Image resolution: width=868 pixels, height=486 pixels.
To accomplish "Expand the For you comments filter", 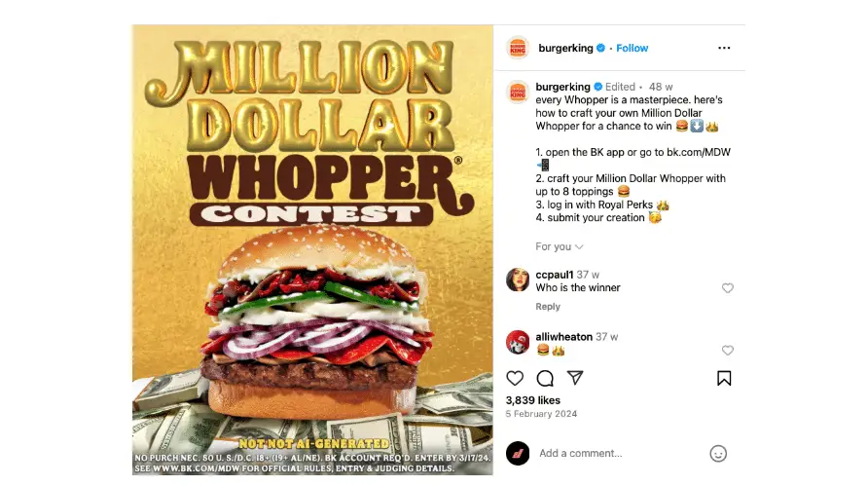I will (560, 246).
